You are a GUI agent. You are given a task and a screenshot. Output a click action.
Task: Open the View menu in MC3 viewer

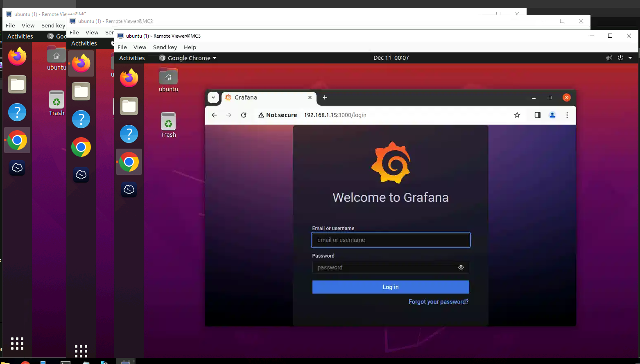(x=140, y=47)
